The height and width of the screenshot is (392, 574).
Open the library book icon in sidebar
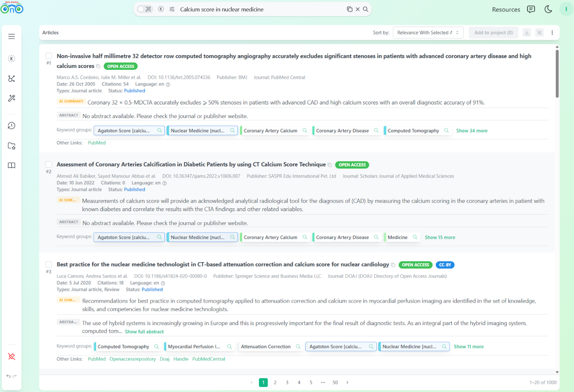click(11, 165)
